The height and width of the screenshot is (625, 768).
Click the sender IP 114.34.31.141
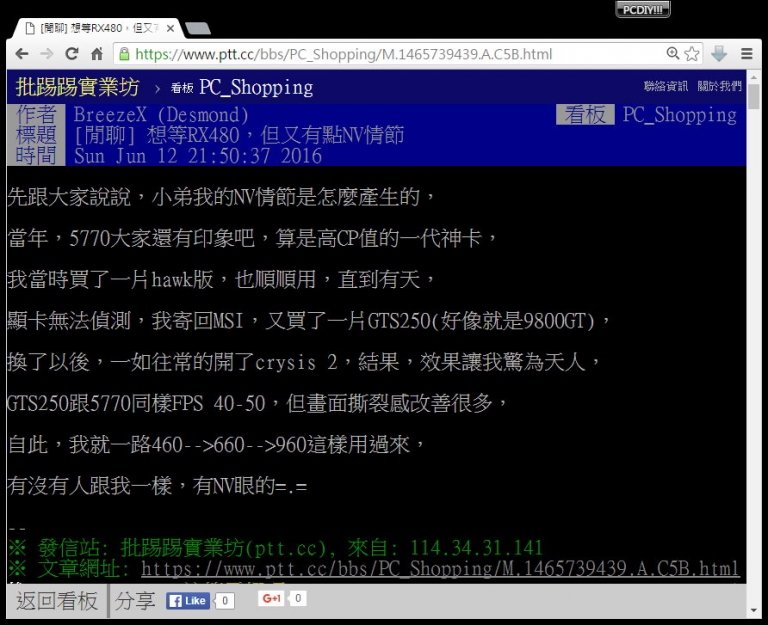(476, 548)
